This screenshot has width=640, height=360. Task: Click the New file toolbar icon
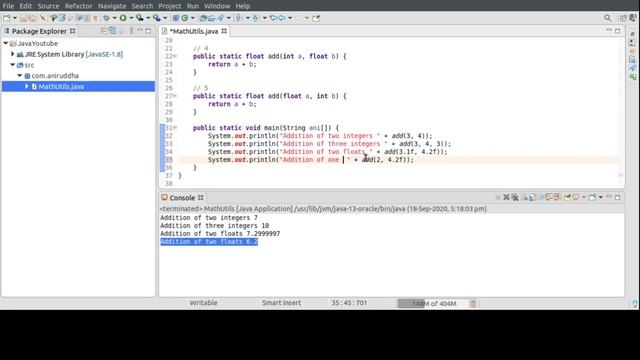(x=7, y=18)
